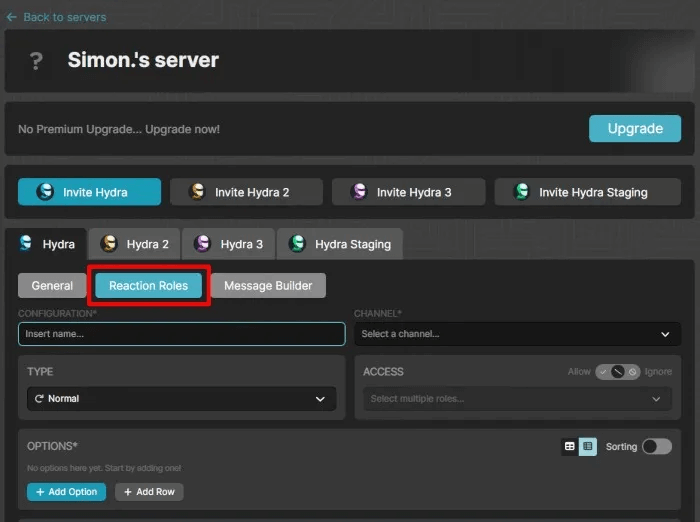Click the Hydra tab's blue avatar icon
Image resolution: width=700 pixels, height=522 pixels.
pos(26,244)
